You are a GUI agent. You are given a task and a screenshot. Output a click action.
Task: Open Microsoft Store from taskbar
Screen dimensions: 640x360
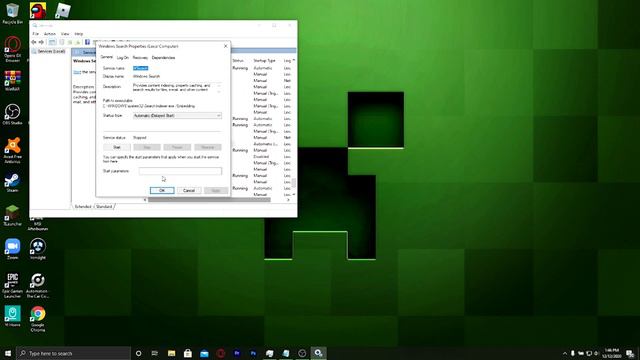[188, 353]
